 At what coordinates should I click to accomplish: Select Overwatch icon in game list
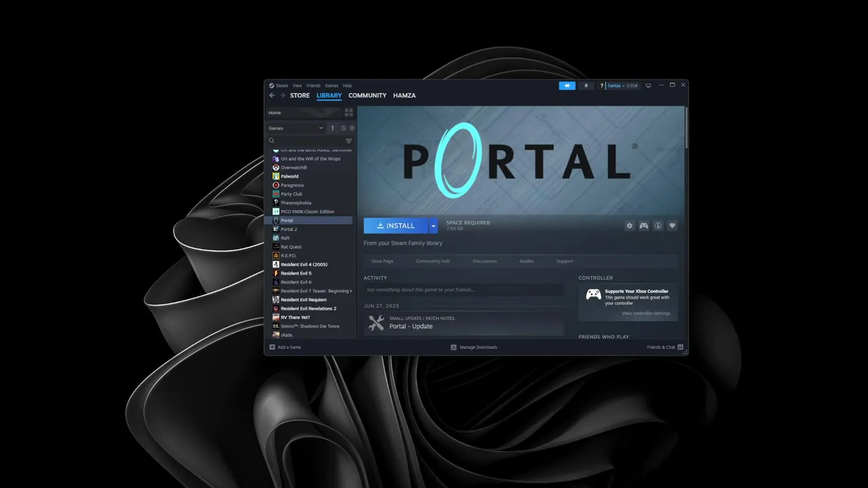tap(275, 167)
